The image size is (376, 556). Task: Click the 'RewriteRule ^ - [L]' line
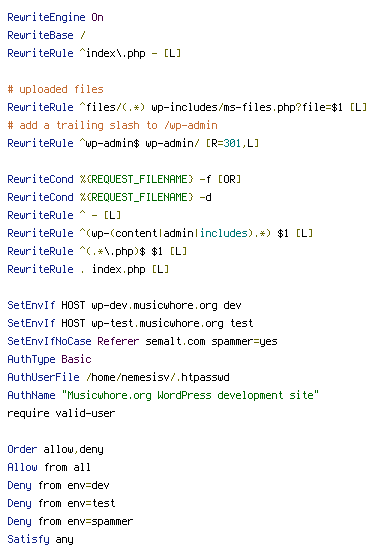click(64, 215)
